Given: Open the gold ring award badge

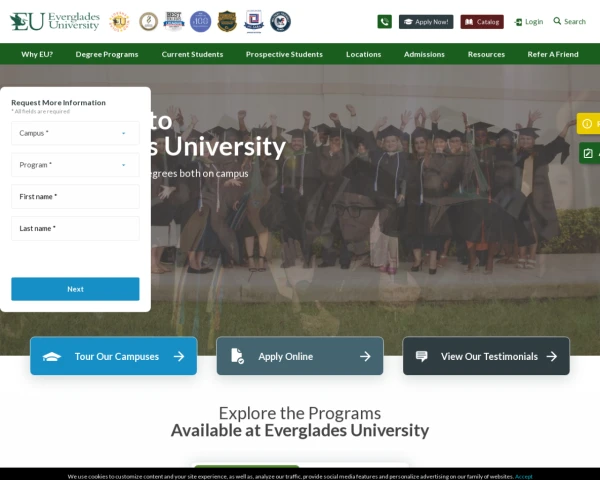Looking at the screenshot, I should 148,21.
